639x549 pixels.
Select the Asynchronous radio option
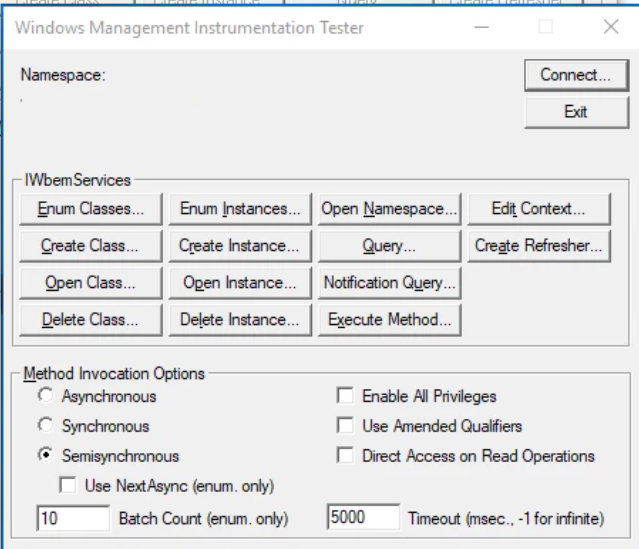[46, 395]
